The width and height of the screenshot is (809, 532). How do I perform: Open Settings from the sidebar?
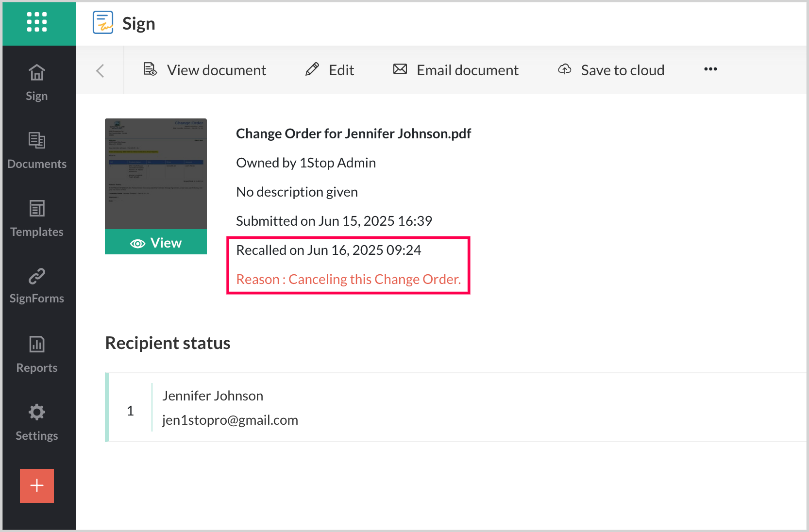tap(37, 422)
